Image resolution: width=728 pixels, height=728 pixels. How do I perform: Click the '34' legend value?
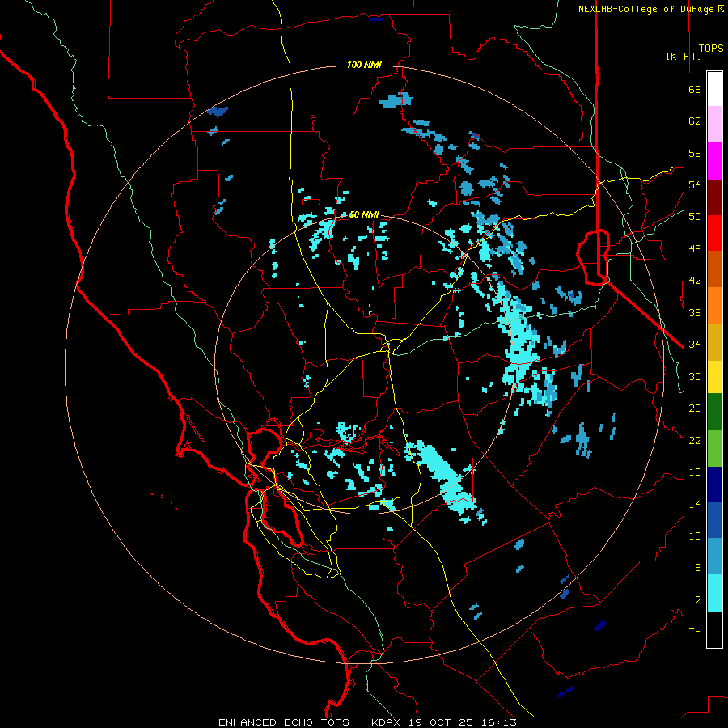tap(695, 345)
